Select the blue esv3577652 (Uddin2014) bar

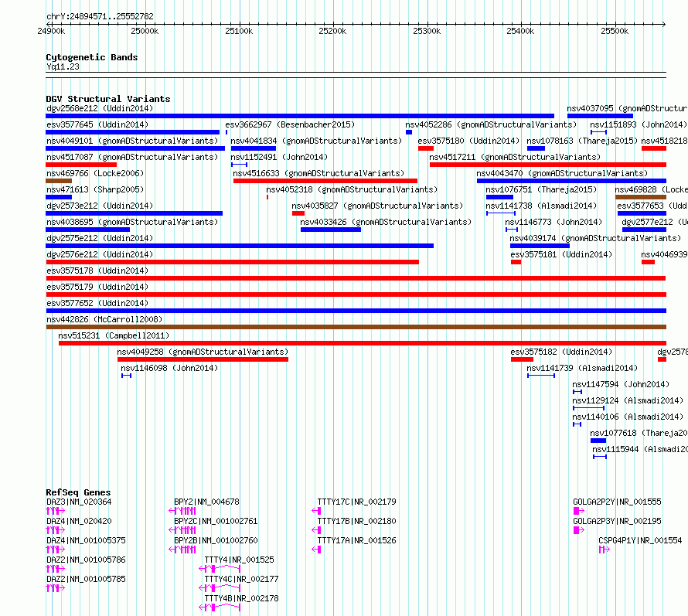[x=356, y=311]
